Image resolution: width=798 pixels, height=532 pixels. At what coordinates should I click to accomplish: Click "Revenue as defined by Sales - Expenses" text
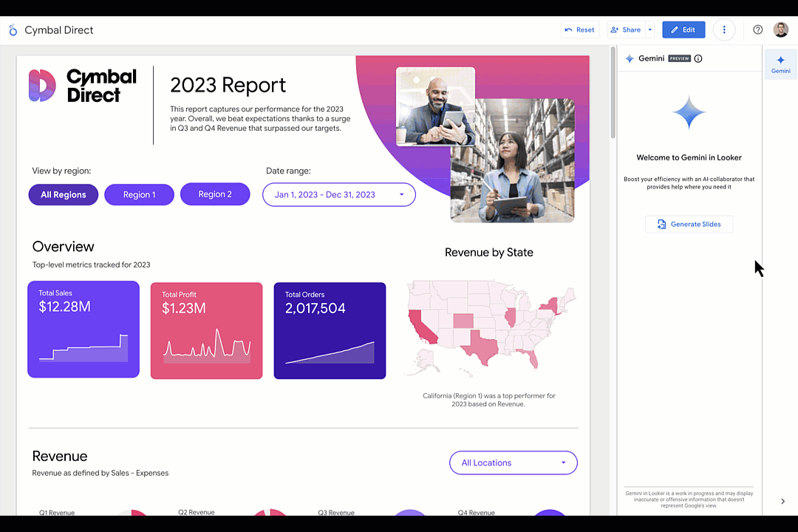(100, 473)
